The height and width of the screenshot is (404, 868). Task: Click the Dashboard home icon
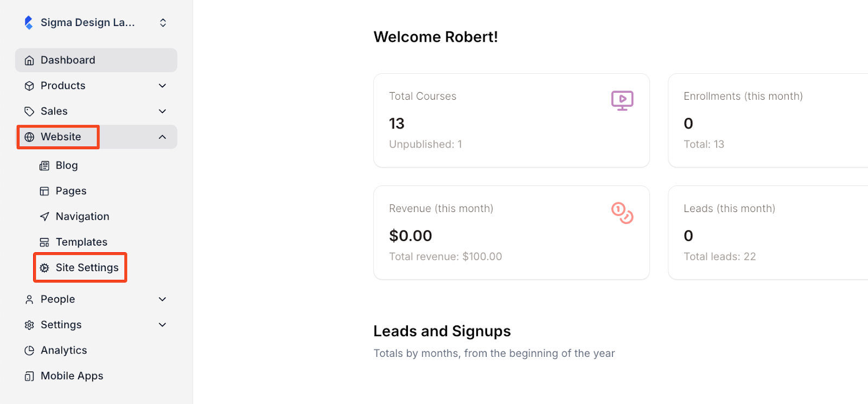pyautogui.click(x=29, y=60)
